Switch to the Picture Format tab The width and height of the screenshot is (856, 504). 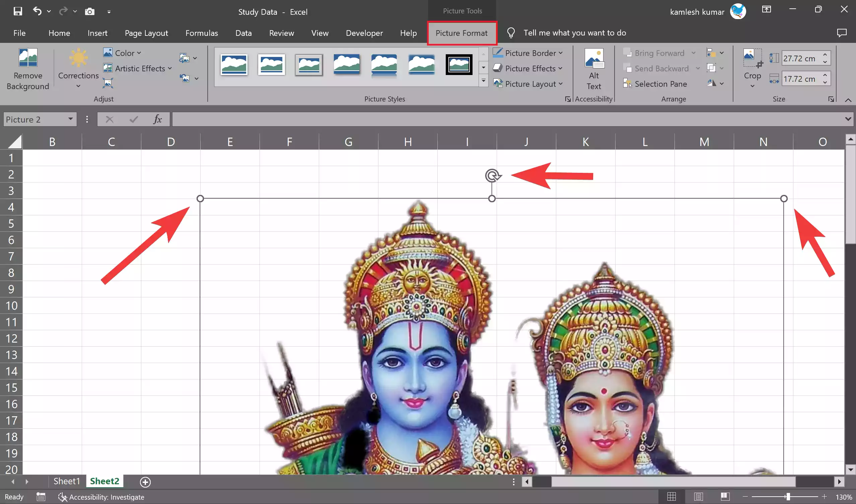pyautogui.click(x=461, y=33)
